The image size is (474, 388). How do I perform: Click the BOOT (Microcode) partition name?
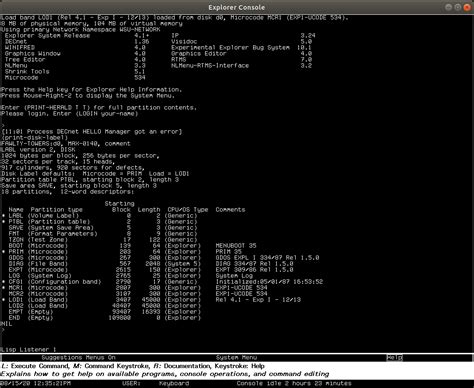point(16,246)
